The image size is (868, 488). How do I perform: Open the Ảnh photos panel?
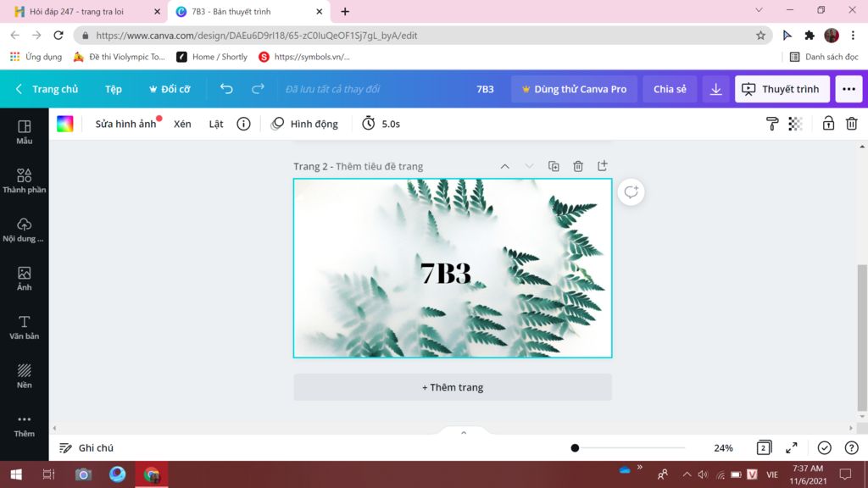24,278
